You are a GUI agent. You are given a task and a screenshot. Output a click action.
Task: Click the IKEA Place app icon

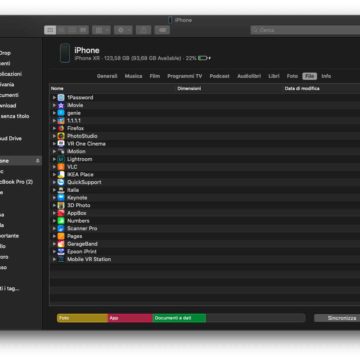tap(61, 174)
